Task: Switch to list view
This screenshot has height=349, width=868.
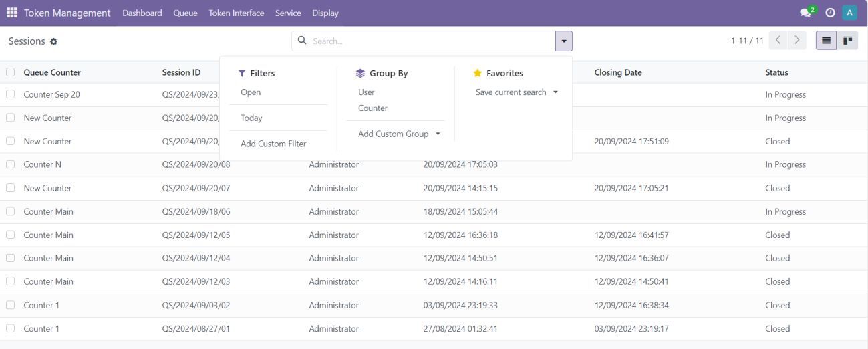Action: 827,41
